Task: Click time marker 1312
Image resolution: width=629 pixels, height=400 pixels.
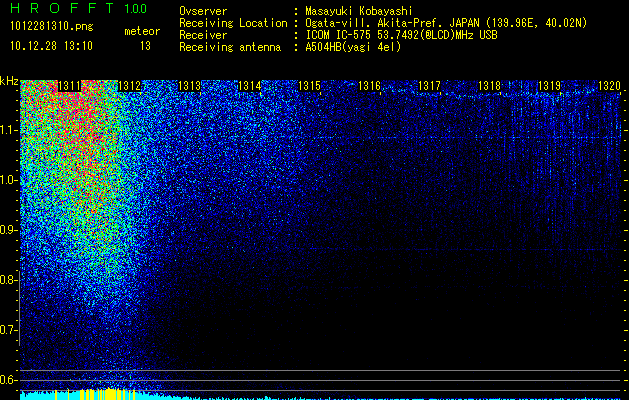Action: [x=130, y=86]
